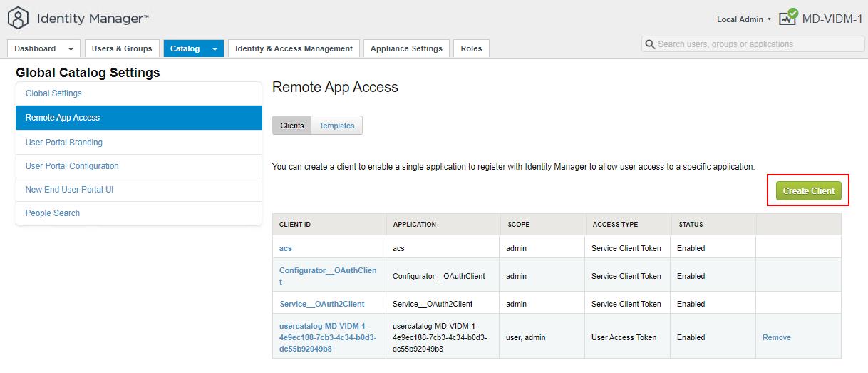Screen dimensions: 868x373
Task: Open New End User Portal UI
Action: coord(139,190)
